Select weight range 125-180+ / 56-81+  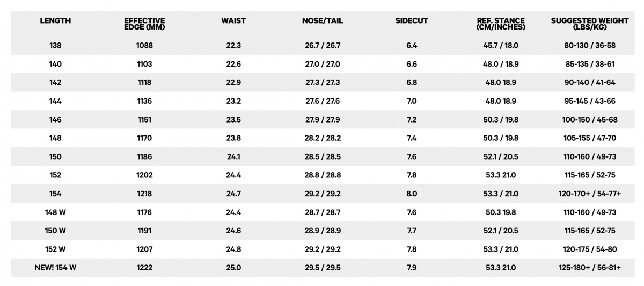click(x=590, y=268)
